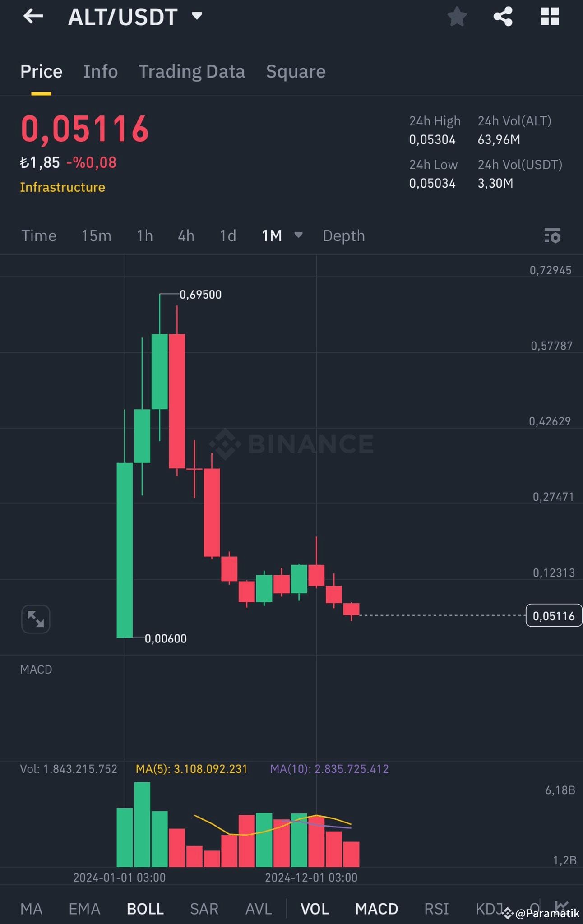Open the Square tab
Screen dimensions: 583x924
[x=296, y=71]
